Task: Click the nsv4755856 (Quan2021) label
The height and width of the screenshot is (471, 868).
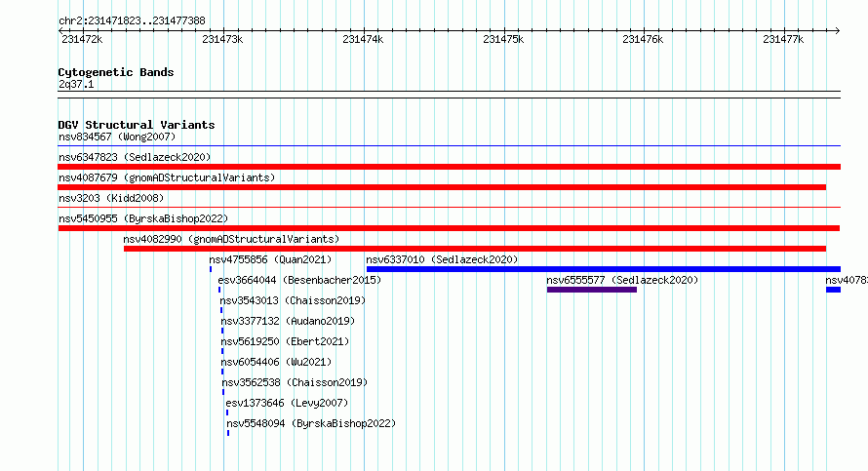Action: 270,259
